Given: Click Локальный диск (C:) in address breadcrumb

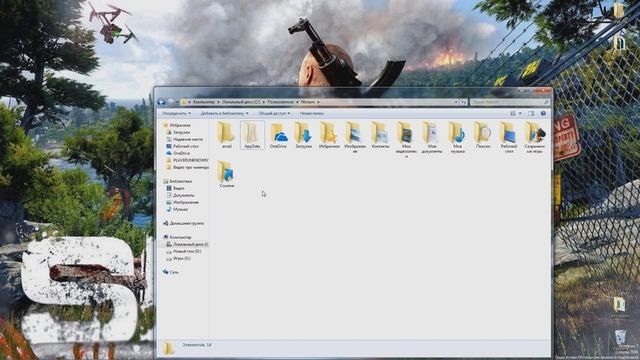Looking at the screenshot, I should tap(241, 102).
